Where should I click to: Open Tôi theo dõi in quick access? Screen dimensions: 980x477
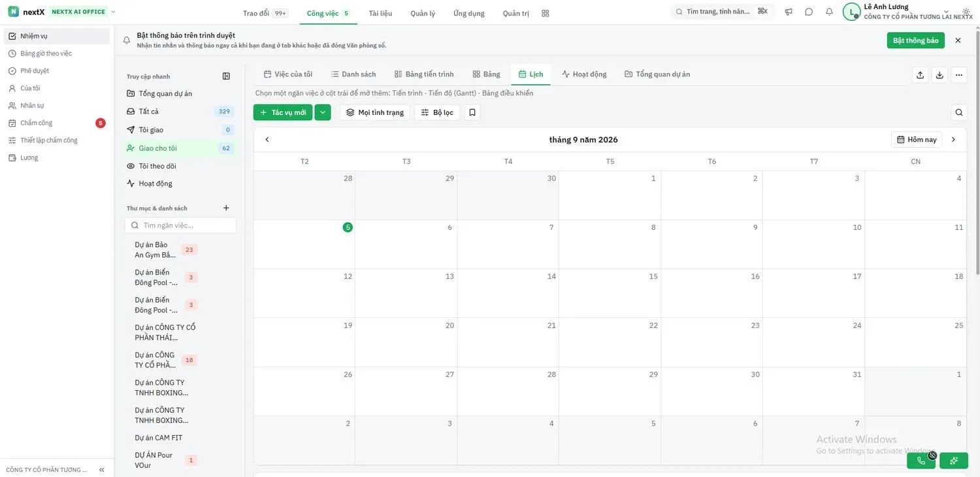(x=181, y=166)
